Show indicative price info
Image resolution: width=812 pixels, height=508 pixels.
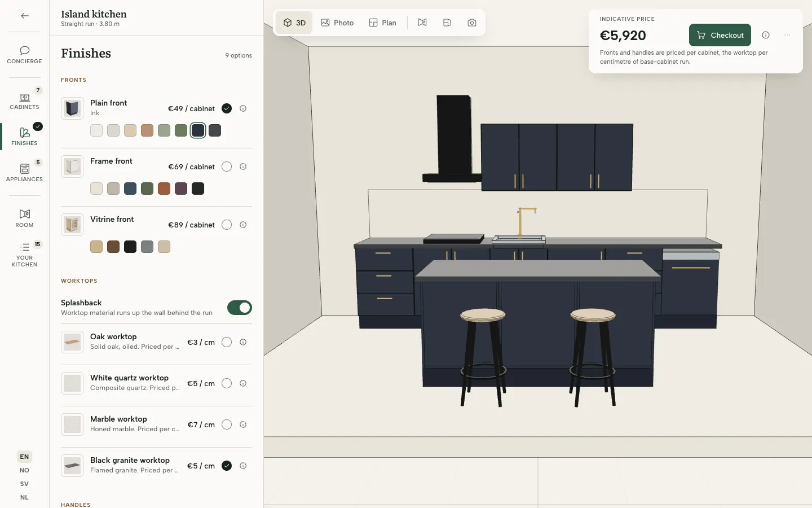(766, 35)
